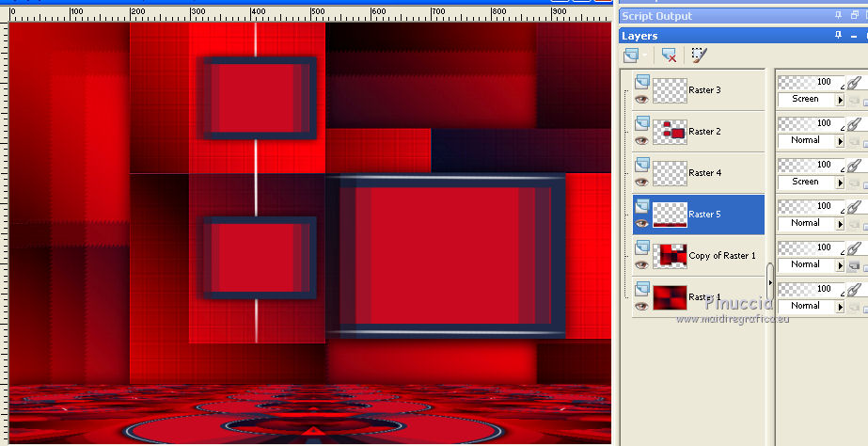
Task: Click the layer type icon of Raster 4
Action: 641,165
